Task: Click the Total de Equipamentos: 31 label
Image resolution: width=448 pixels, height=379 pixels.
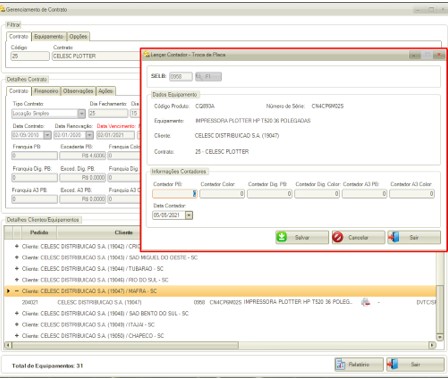Action: [x=47, y=366]
